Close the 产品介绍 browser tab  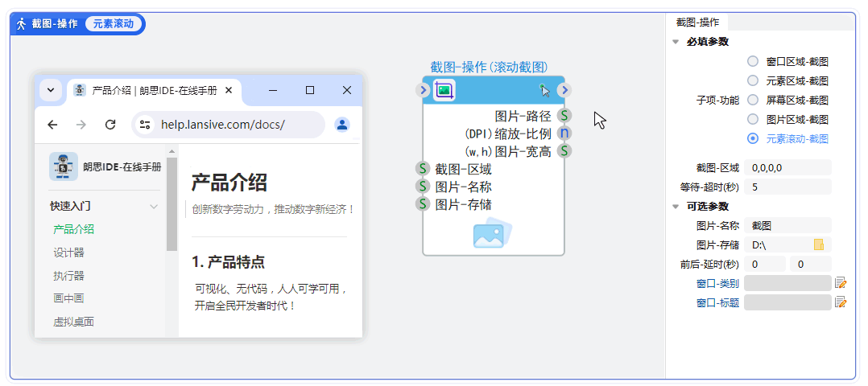click(229, 90)
